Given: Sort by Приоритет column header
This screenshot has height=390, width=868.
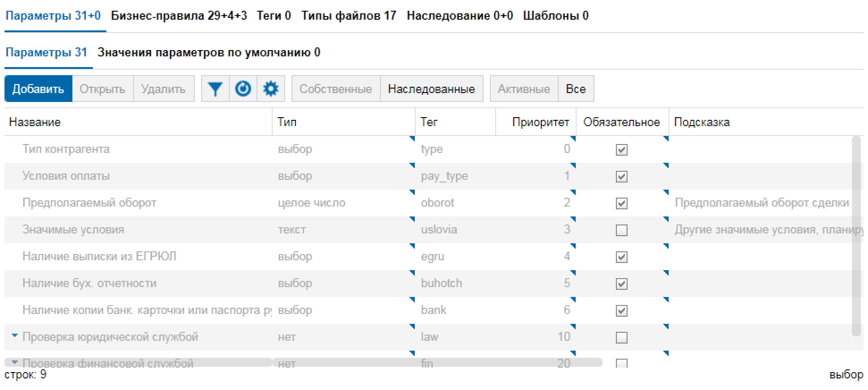Looking at the screenshot, I should [540, 122].
